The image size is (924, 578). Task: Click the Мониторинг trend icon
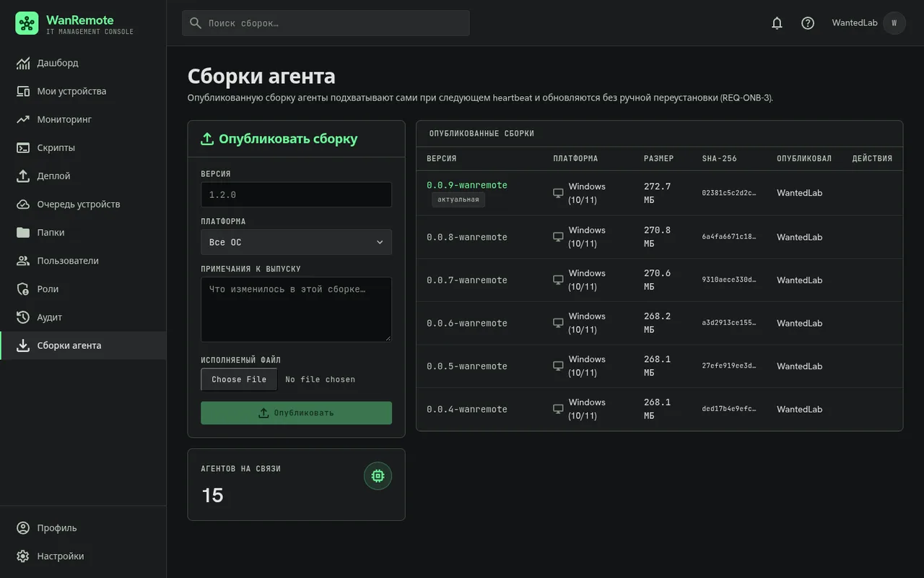pyautogui.click(x=23, y=119)
